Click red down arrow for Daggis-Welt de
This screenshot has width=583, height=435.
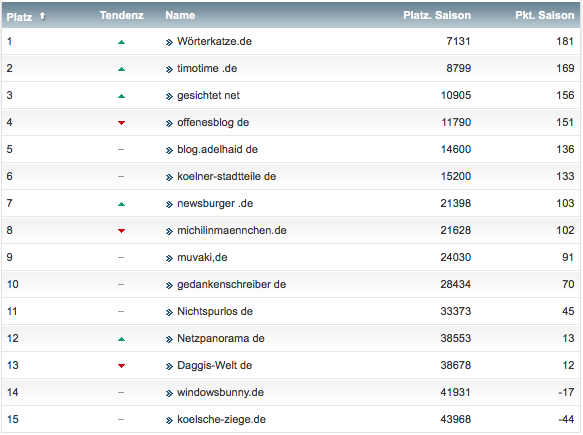tap(121, 366)
